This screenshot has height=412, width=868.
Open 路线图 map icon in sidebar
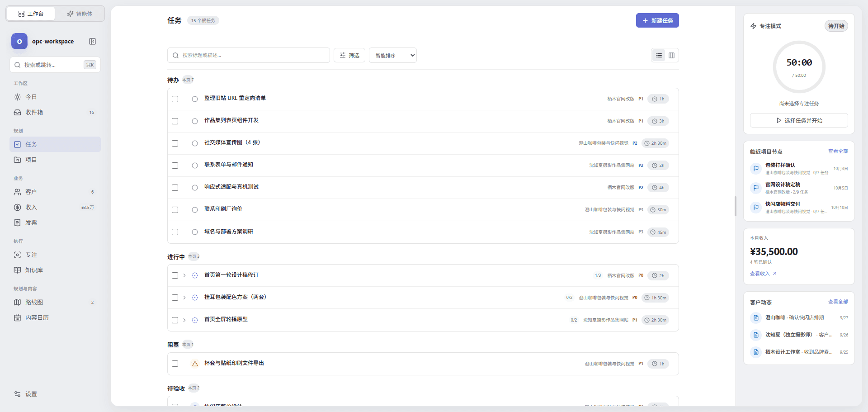point(17,303)
